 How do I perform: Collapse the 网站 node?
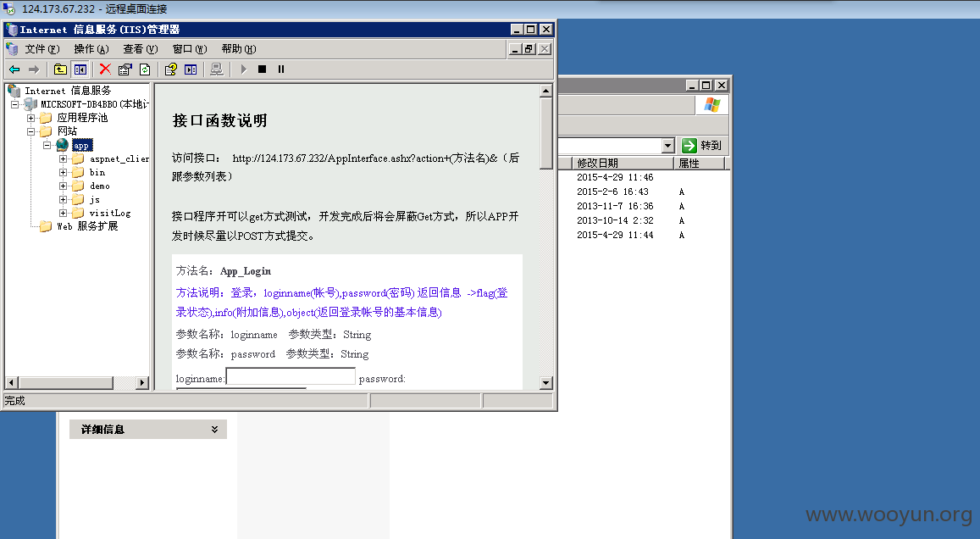30,131
